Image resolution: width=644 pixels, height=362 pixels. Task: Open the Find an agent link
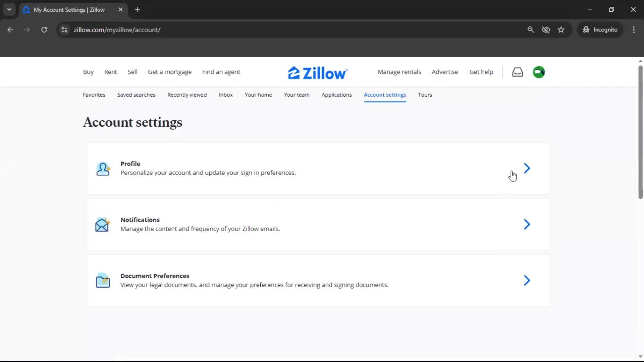pos(221,72)
